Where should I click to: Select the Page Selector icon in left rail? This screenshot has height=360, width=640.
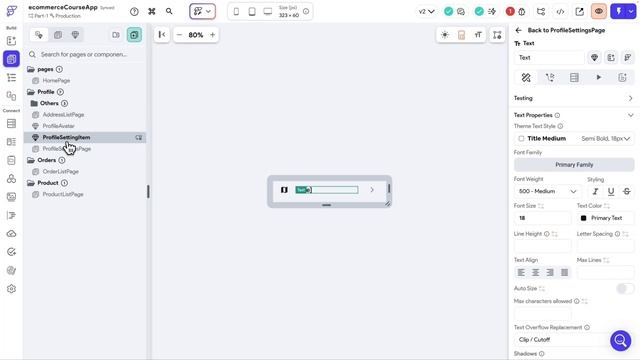11,59
